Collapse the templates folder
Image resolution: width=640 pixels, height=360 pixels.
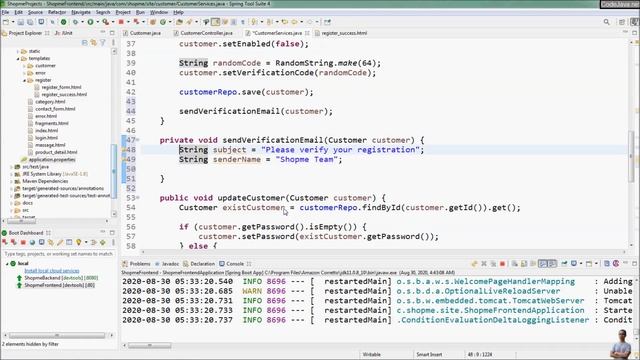(18, 59)
